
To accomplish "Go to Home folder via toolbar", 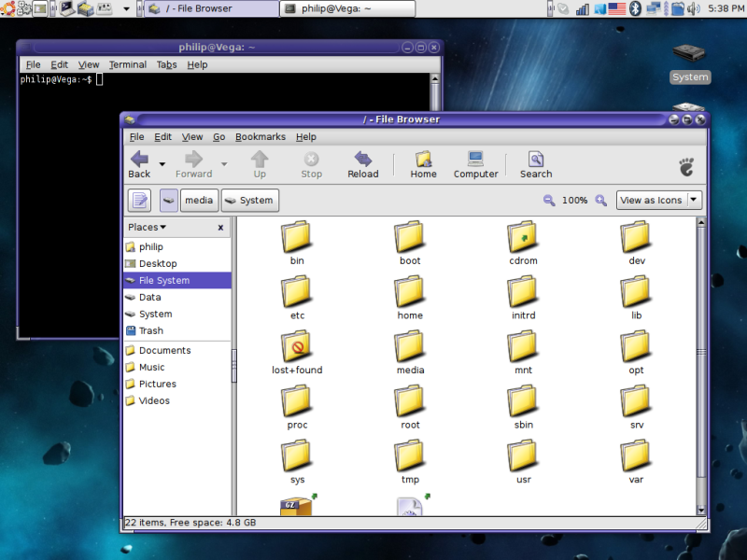I will 424,164.
